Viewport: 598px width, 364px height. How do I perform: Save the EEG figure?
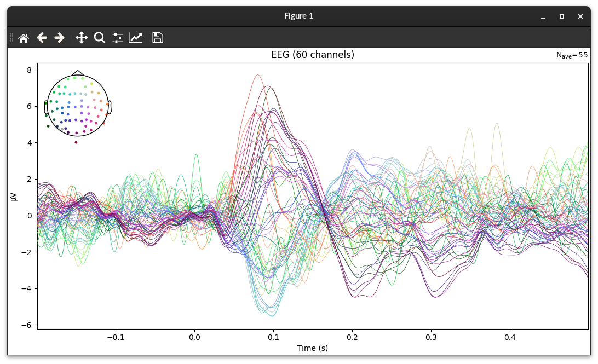click(157, 37)
